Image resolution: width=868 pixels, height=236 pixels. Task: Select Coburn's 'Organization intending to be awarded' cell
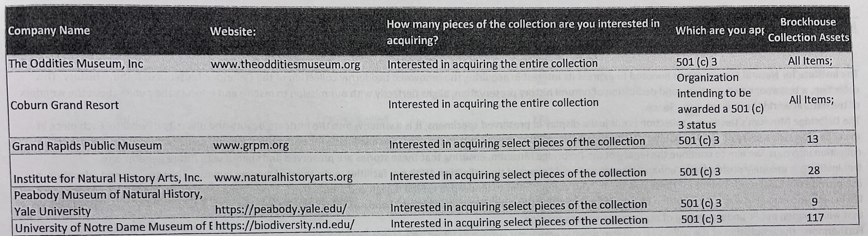point(720,101)
